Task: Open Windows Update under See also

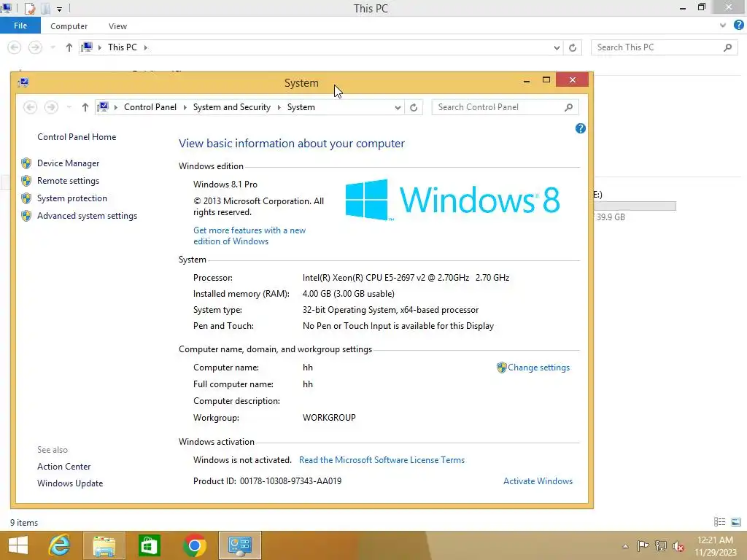Action: 70,483
